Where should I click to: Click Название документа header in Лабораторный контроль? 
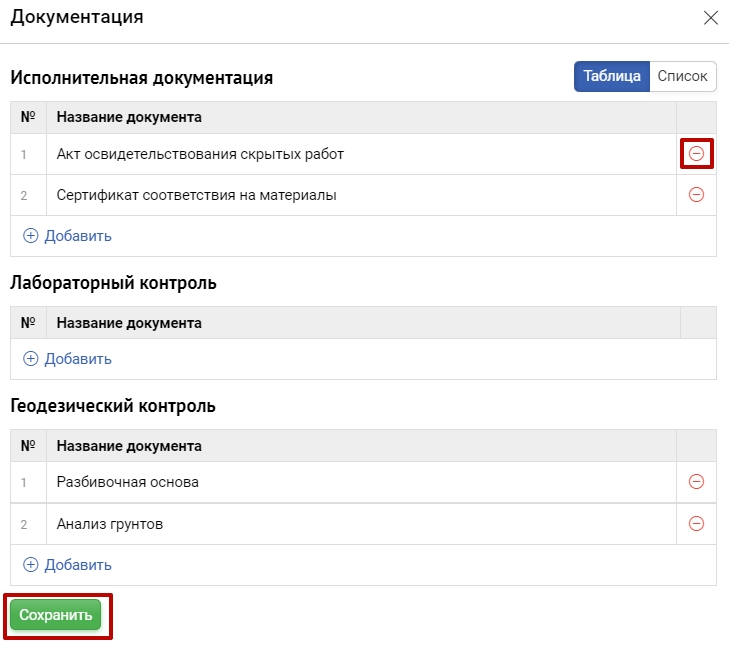tap(129, 323)
